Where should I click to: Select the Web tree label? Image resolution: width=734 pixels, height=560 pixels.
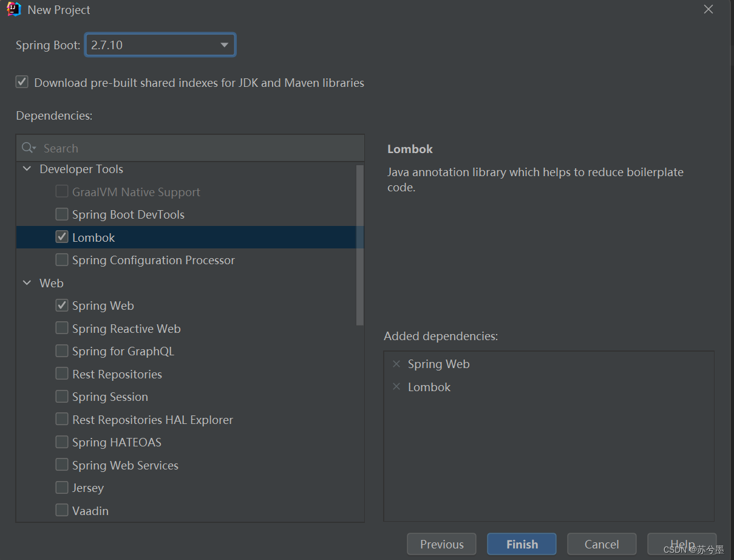(x=52, y=283)
